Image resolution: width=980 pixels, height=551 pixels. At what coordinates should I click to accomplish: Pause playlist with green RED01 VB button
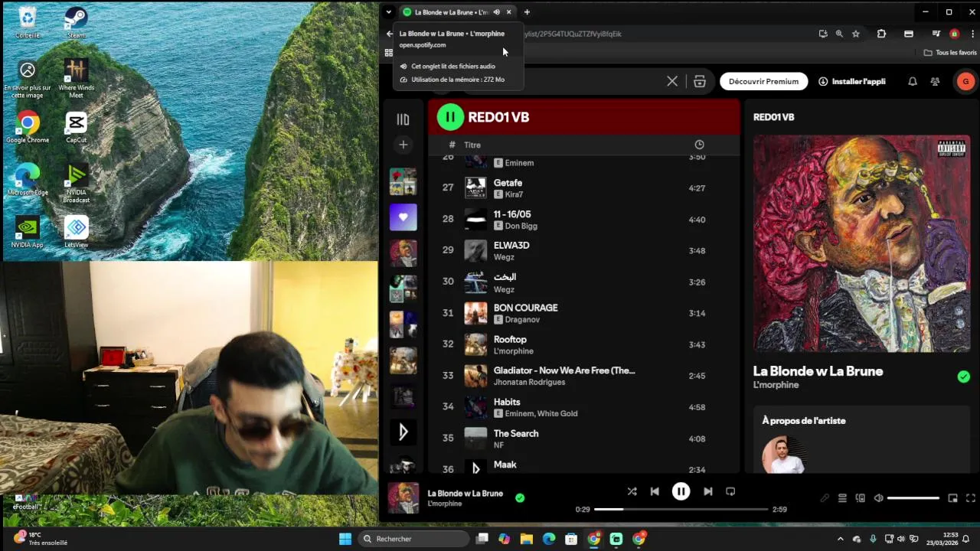pos(450,117)
